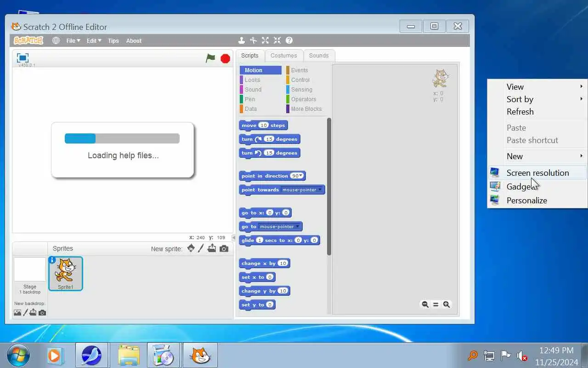Paint a new sprite
588x368 pixels.
tap(201, 248)
